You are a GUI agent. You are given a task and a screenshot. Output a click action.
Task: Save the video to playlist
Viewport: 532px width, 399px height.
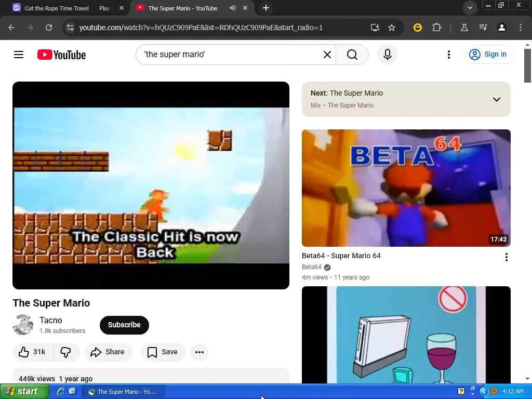click(x=163, y=352)
